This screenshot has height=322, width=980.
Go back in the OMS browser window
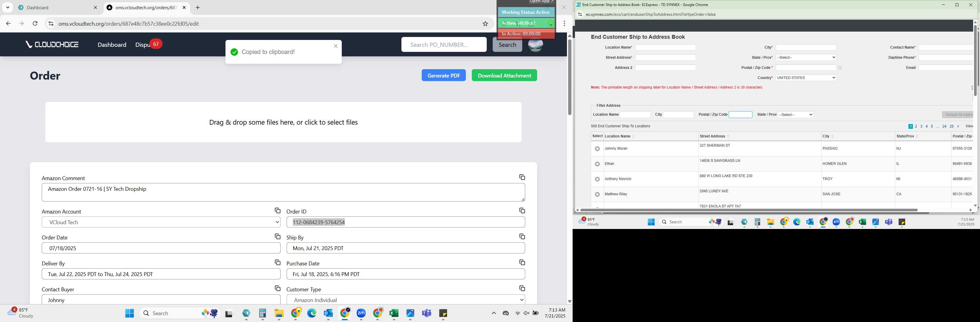8,24
